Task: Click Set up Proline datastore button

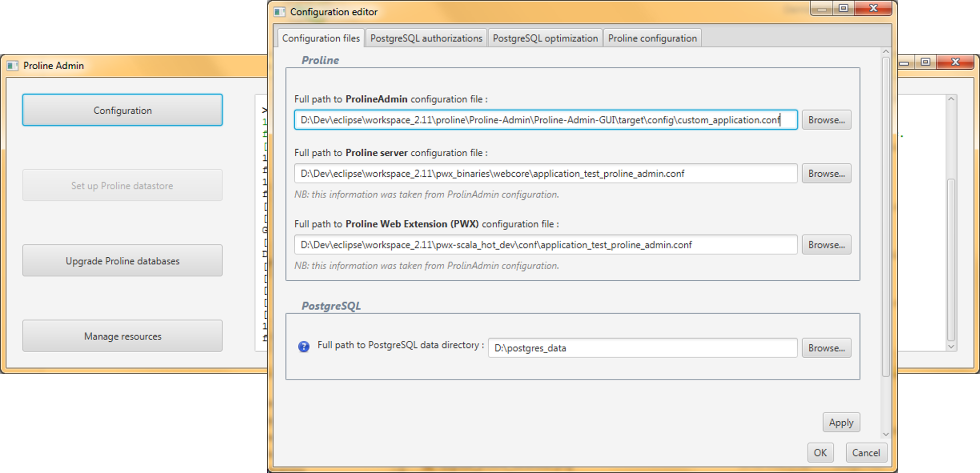Action: (122, 186)
